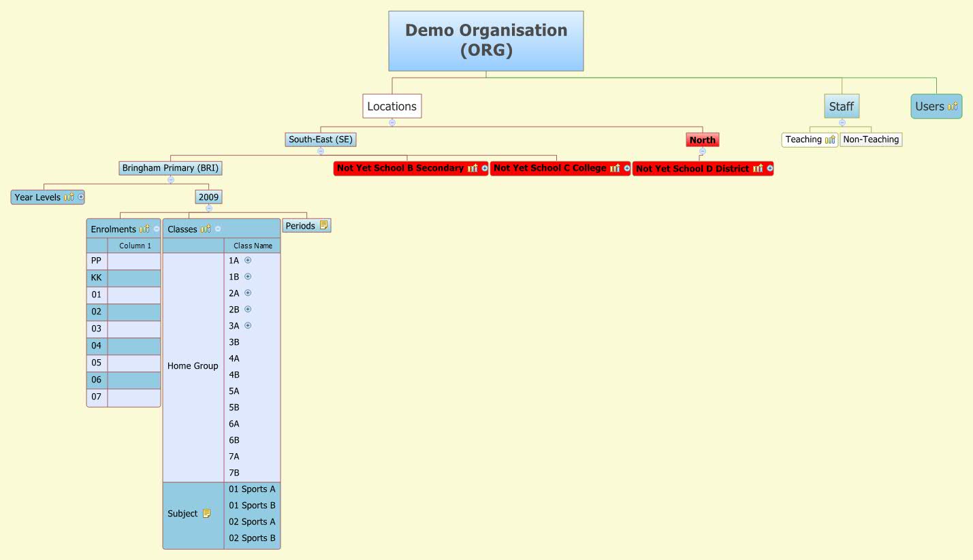The width and height of the screenshot is (973, 560).
Task: Click the Non-Teaching node
Action: 871,139
